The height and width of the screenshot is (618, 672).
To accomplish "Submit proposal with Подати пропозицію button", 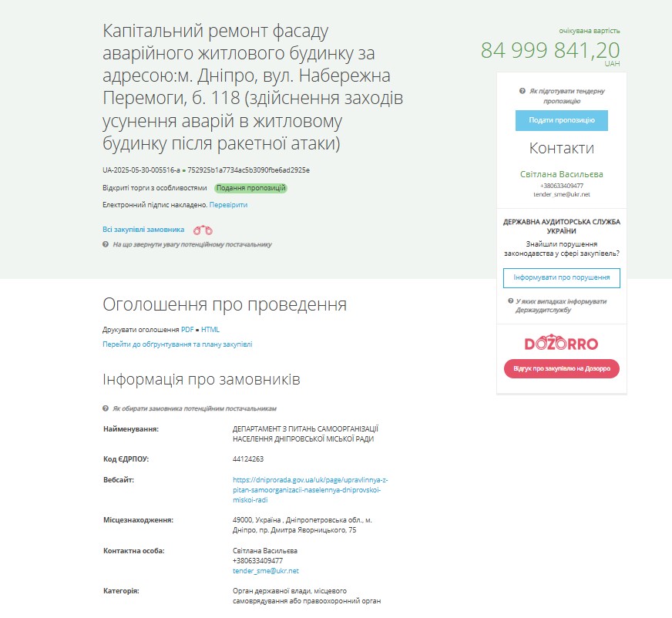I will click(562, 120).
